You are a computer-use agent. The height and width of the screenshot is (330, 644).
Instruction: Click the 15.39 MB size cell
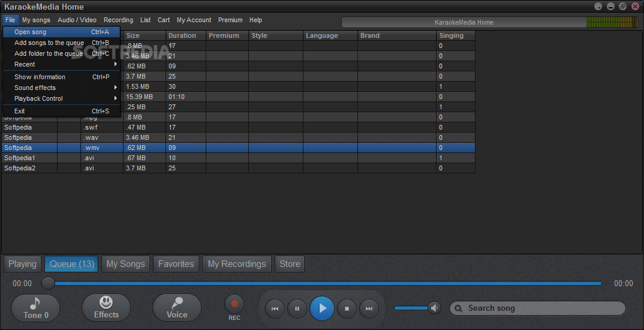[x=145, y=97]
